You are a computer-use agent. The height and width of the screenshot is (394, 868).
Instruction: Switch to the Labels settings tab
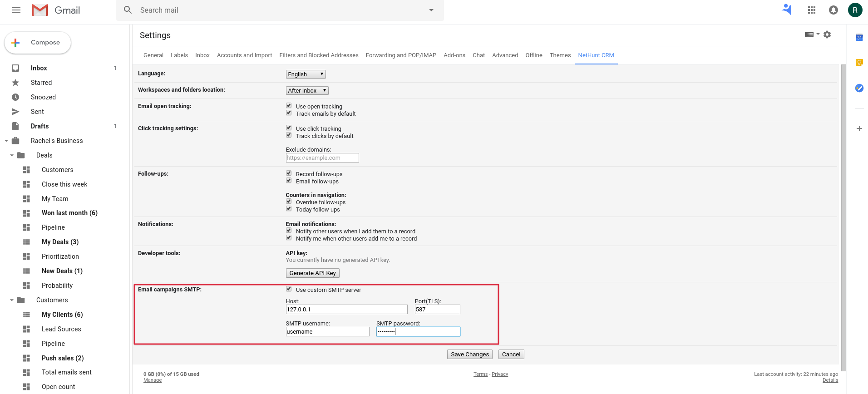pos(179,55)
